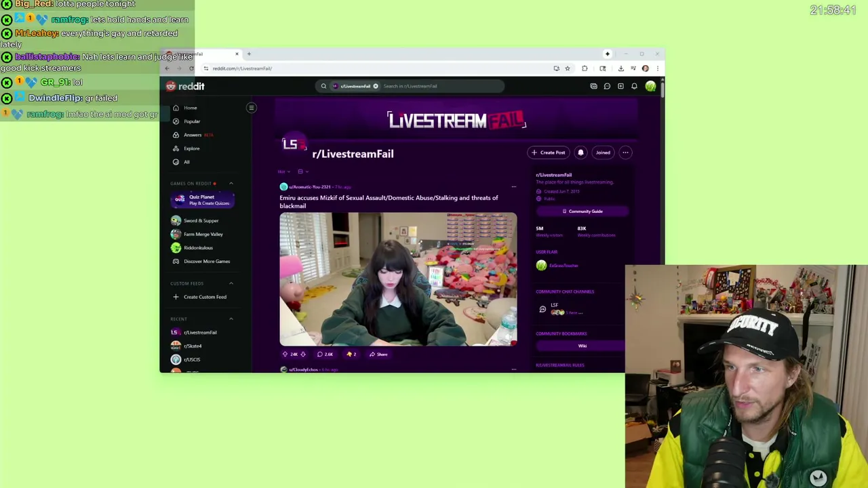Close the current browser tab
Image resolution: width=868 pixels, height=488 pixels.
pos(237,54)
